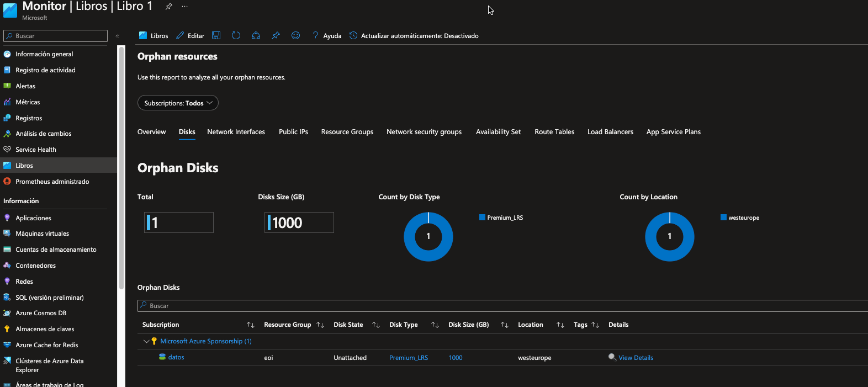This screenshot has width=868, height=387.
Task: Open the more options ellipsis in title
Action: pos(184,7)
